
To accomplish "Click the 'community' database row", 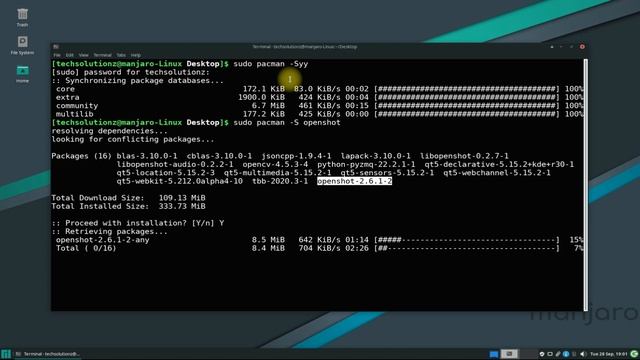I will pos(317,106).
